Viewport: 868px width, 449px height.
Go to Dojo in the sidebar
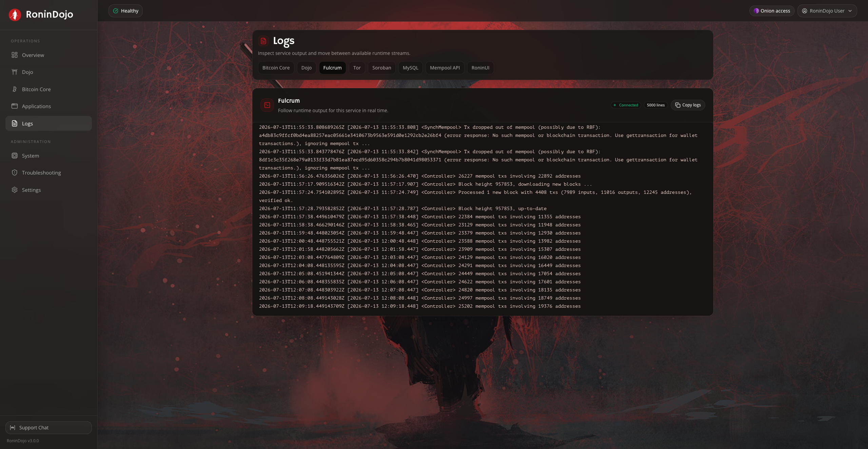pyautogui.click(x=48, y=72)
